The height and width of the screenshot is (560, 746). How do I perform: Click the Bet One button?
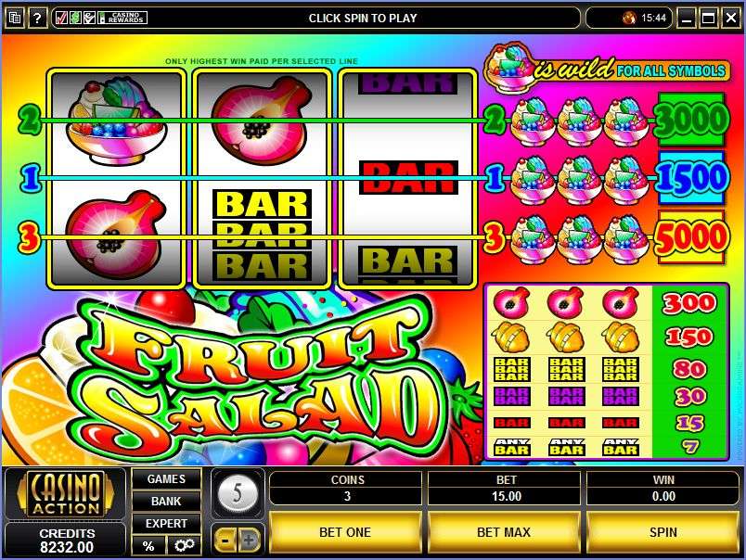pos(345,532)
